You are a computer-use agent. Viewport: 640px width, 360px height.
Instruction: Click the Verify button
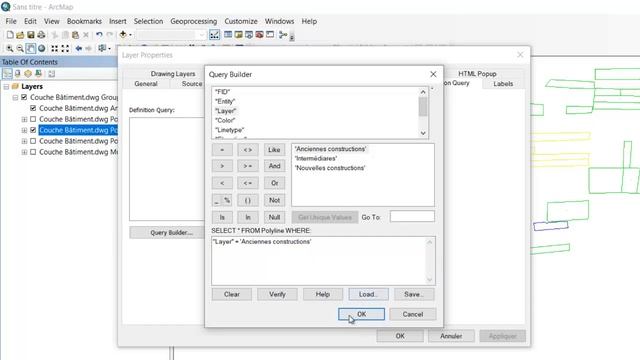tap(277, 294)
